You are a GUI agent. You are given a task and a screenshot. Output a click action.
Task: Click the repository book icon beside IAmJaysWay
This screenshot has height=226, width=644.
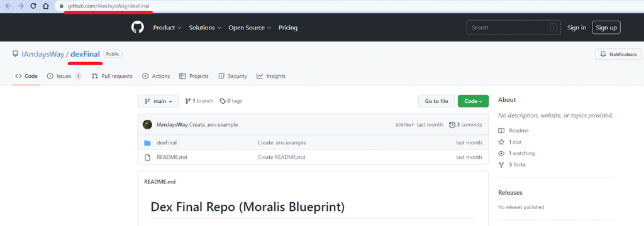click(x=15, y=54)
